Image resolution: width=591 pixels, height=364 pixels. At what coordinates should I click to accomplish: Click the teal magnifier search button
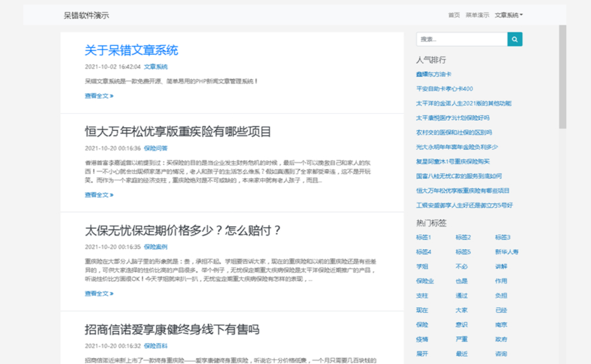pos(515,39)
